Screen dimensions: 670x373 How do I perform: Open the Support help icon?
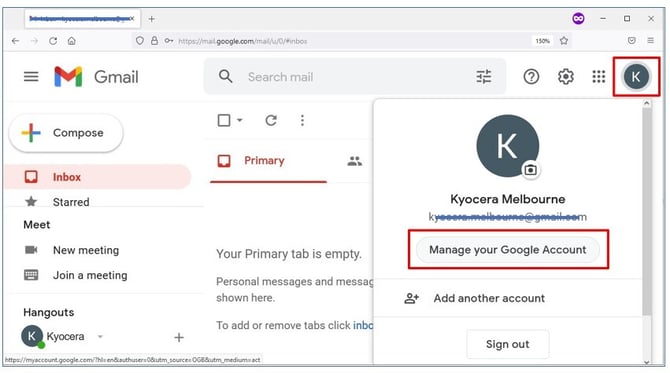click(531, 77)
